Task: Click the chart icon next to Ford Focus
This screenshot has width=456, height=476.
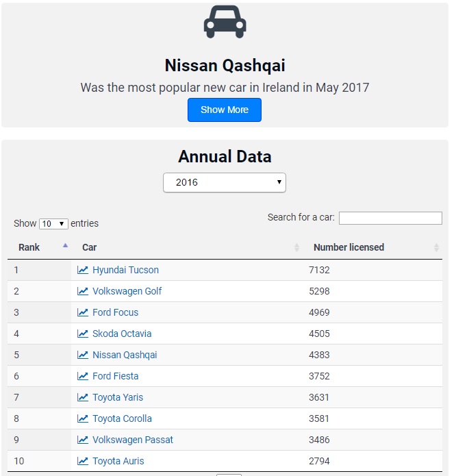Action: (83, 312)
